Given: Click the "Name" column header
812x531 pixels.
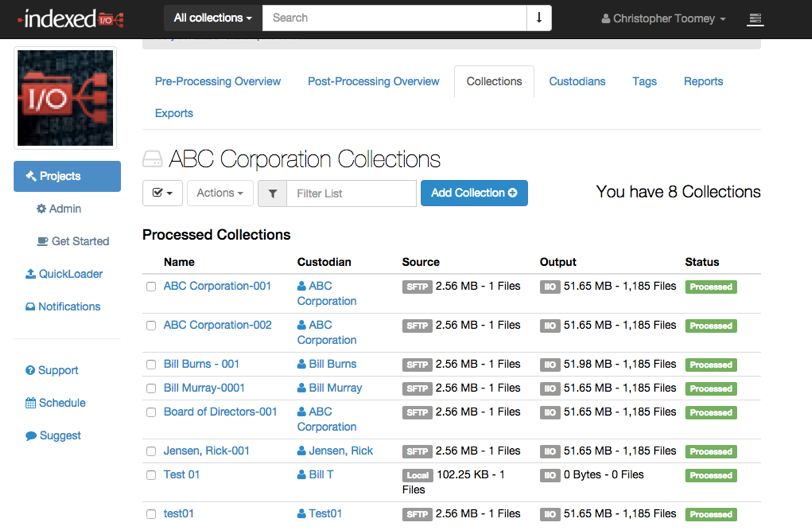Looking at the screenshot, I should tap(179, 262).
